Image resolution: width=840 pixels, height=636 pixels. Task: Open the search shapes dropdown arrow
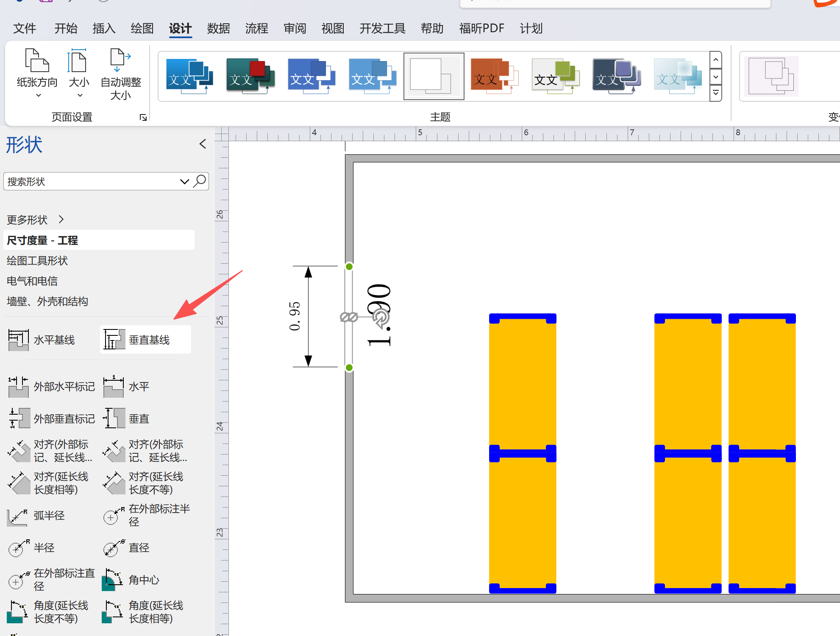tap(184, 181)
